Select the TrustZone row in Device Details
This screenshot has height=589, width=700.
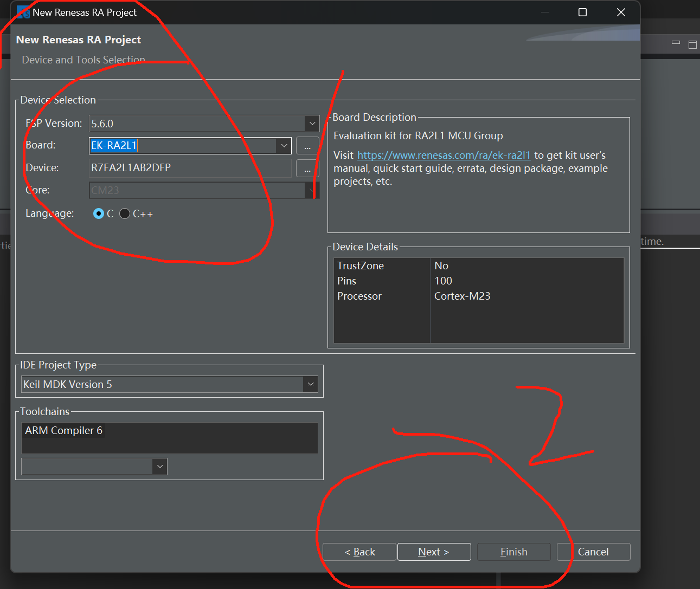[x=478, y=266]
